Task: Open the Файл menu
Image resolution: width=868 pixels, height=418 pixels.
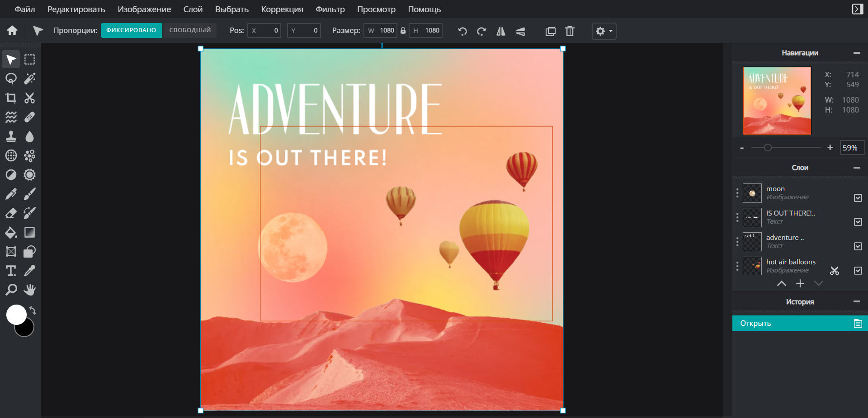Action: pos(25,9)
